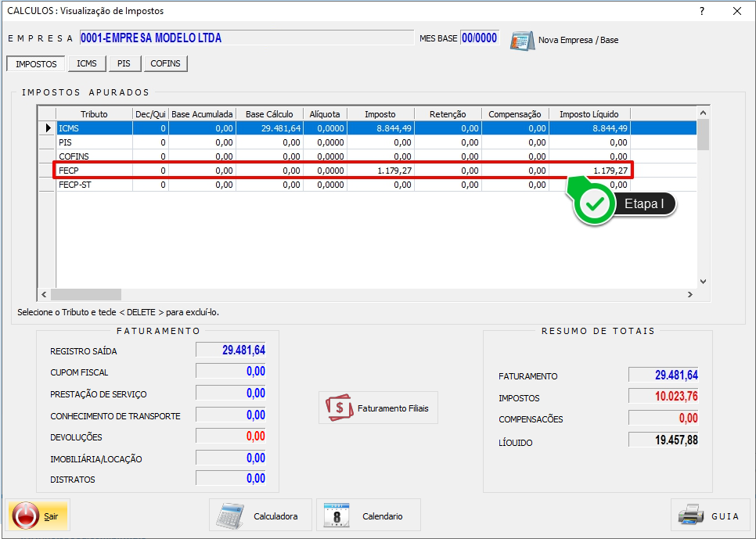Go to the IMPOSTOS tab
Screen dimensions: 756x539
point(36,63)
